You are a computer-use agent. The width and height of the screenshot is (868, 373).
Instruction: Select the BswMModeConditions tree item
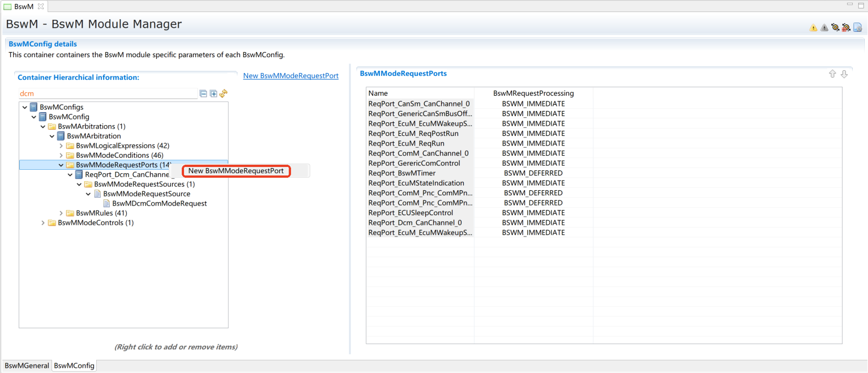(x=119, y=156)
